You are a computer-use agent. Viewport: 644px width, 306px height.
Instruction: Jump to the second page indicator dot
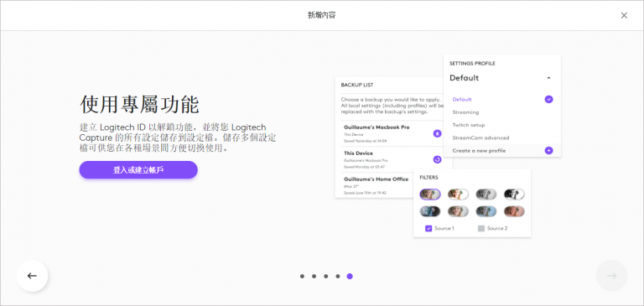(x=314, y=277)
